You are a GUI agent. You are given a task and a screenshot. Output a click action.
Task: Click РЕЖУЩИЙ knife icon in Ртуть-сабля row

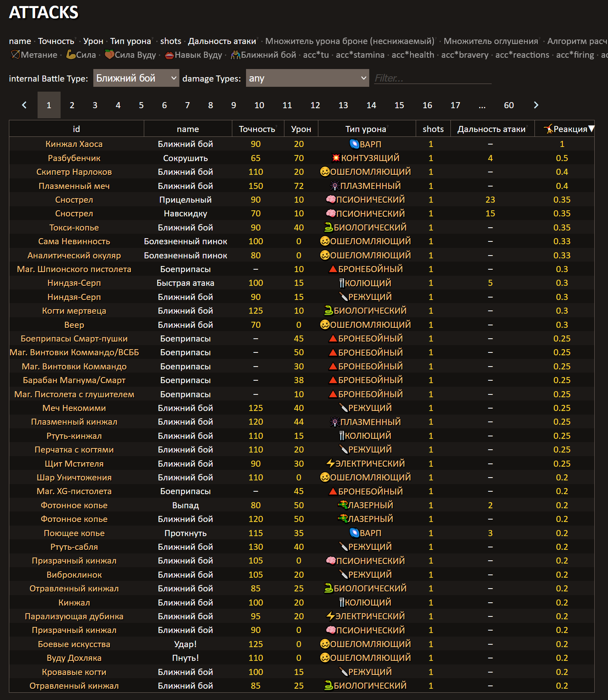(343, 547)
